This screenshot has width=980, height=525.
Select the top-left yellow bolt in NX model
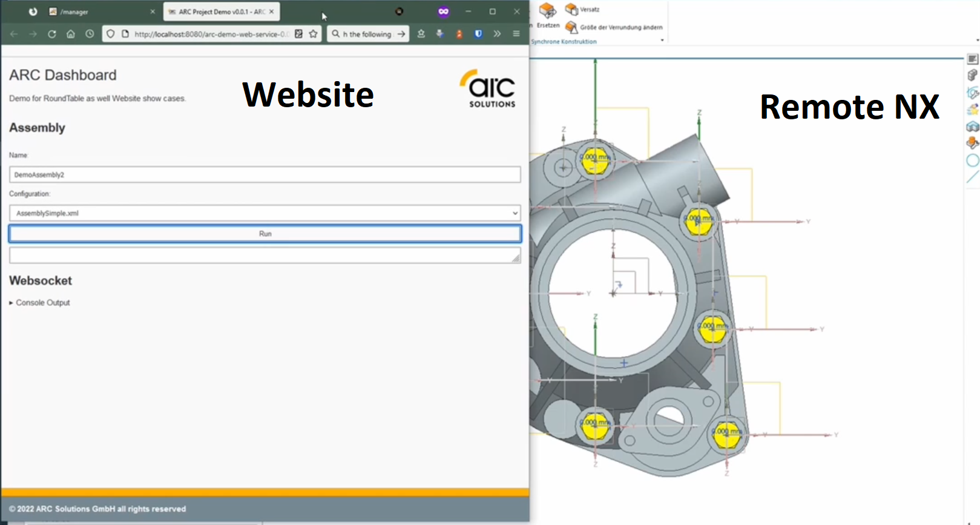tap(595, 160)
